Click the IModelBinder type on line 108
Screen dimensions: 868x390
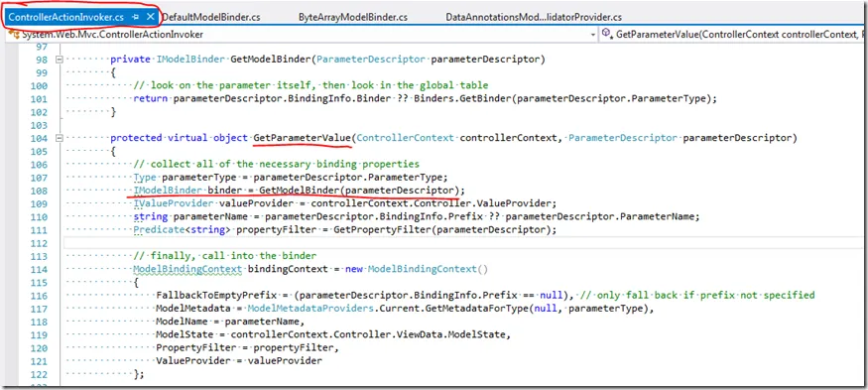[x=169, y=190]
